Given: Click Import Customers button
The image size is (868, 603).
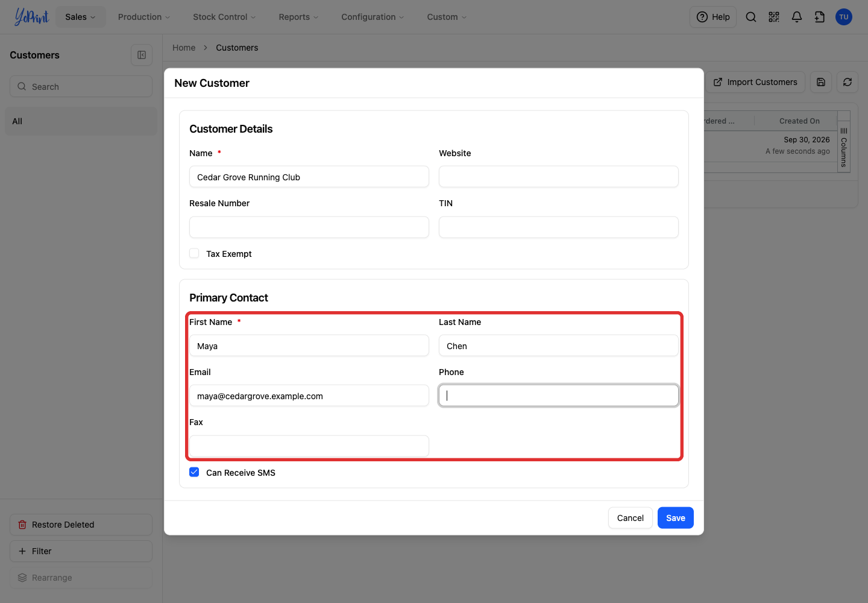Looking at the screenshot, I should click(x=756, y=82).
